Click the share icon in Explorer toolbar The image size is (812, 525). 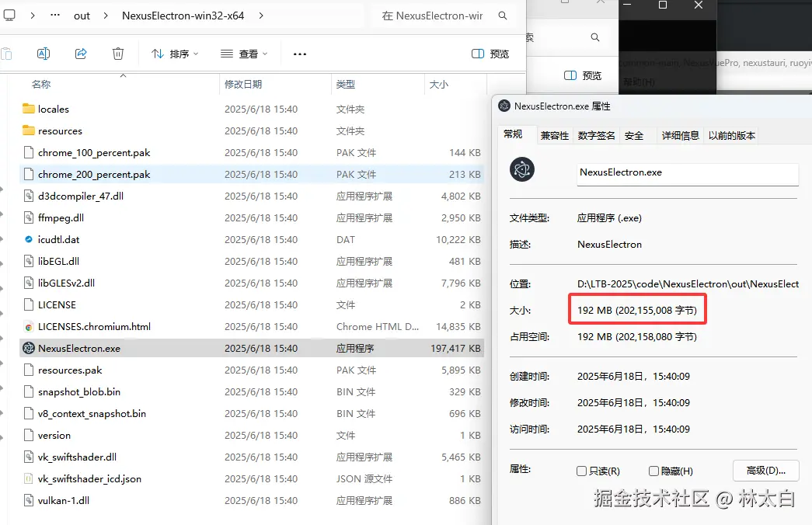pyautogui.click(x=81, y=54)
